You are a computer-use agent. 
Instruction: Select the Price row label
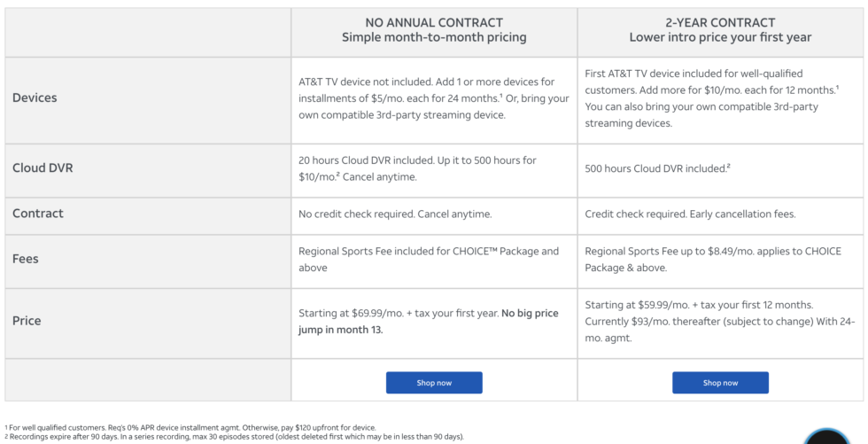(27, 321)
